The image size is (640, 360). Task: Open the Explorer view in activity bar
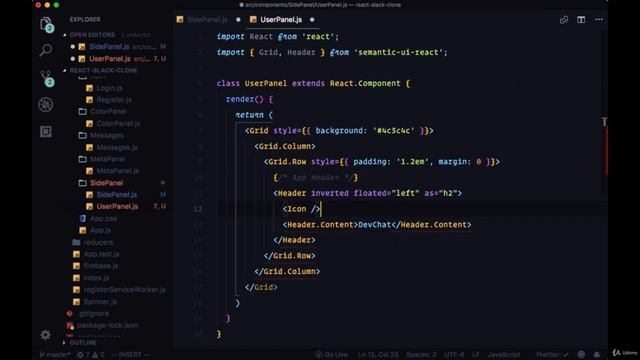tap(46, 24)
